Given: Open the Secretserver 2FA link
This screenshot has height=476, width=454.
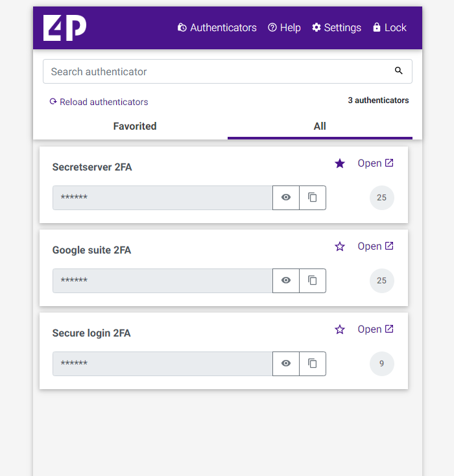Looking at the screenshot, I should click(376, 163).
